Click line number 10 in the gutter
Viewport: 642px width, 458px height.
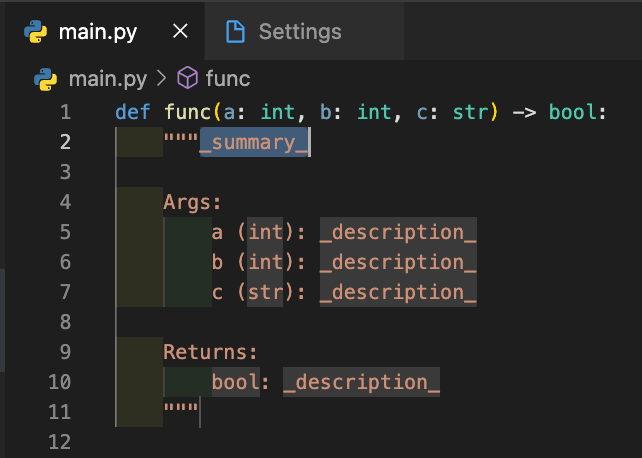click(60, 382)
